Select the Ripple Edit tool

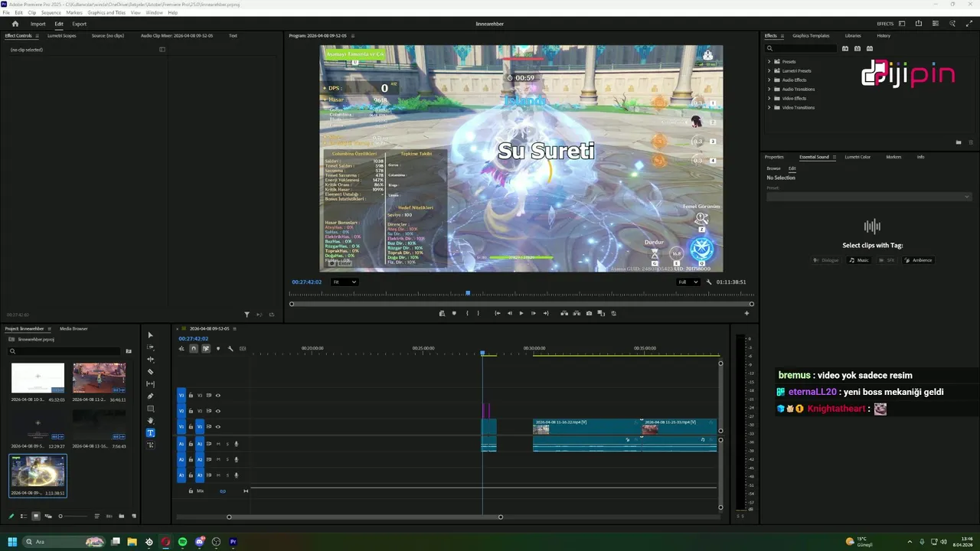(150, 360)
